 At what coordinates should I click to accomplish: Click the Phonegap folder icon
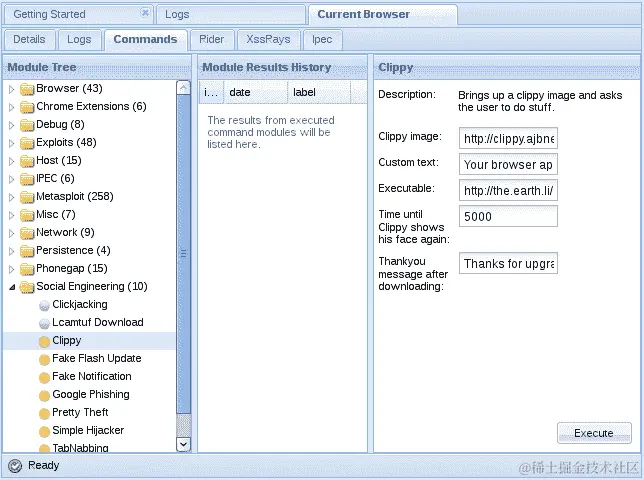point(27,269)
